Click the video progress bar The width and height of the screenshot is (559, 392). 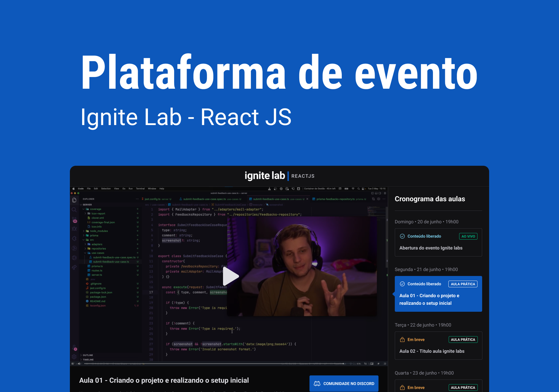point(204,364)
